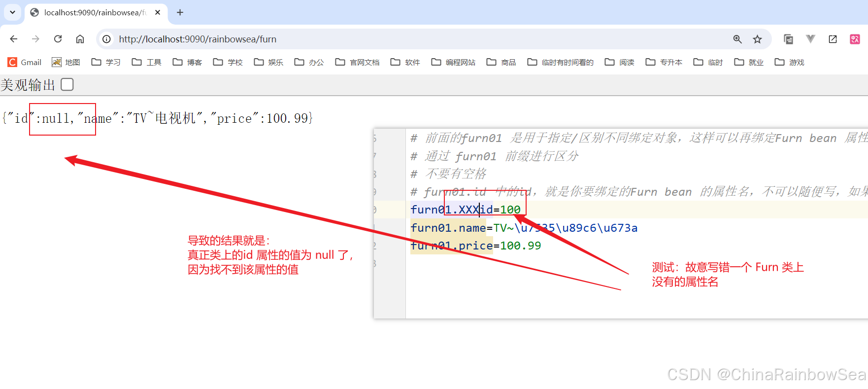Open the 临时 bookmark folder
Image resolution: width=868 pixels, height=389 pixels.
click(x=708, y=62)
